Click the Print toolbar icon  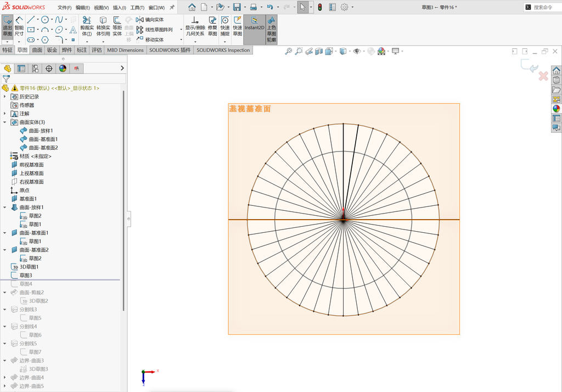(254, 7)
